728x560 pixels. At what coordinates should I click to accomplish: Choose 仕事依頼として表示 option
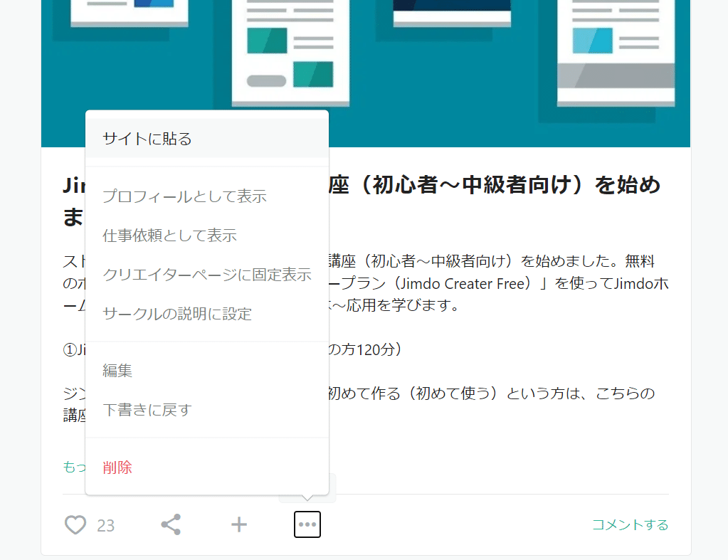[207, 236]
